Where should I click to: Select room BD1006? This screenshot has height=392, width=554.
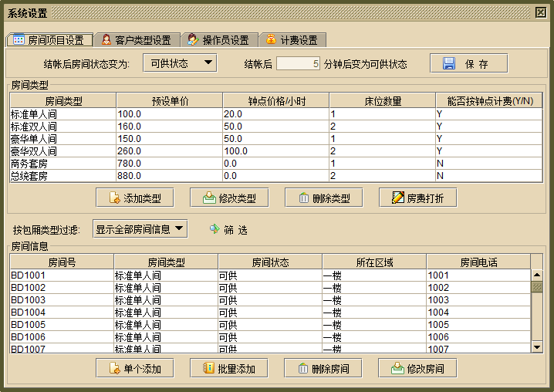pyautogui.click(x=270, y=337)
